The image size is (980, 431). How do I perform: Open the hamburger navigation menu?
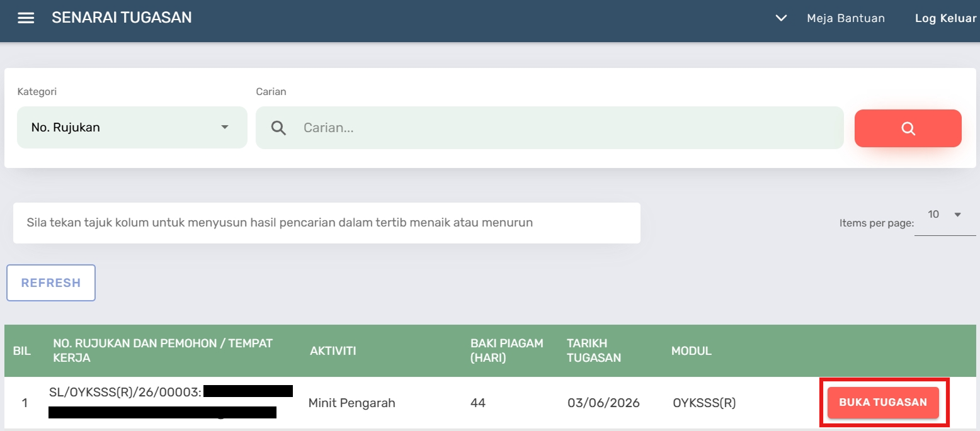point(26,18)
